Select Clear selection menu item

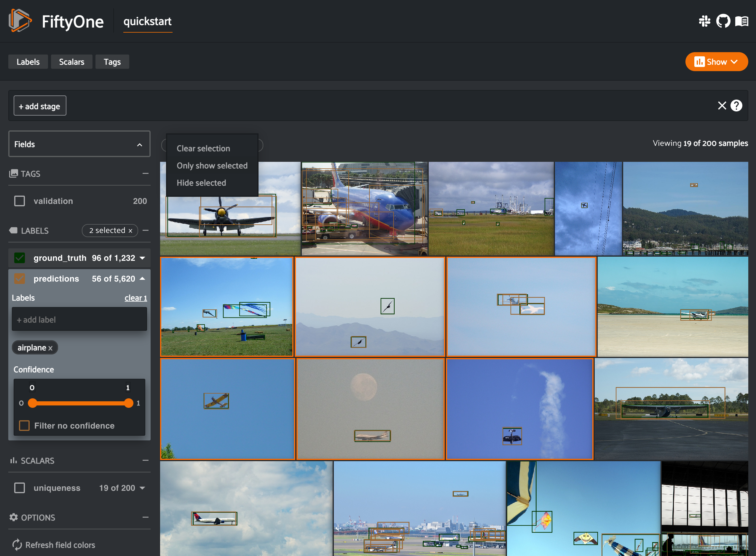pyautogui.click(x=203, y=148)
